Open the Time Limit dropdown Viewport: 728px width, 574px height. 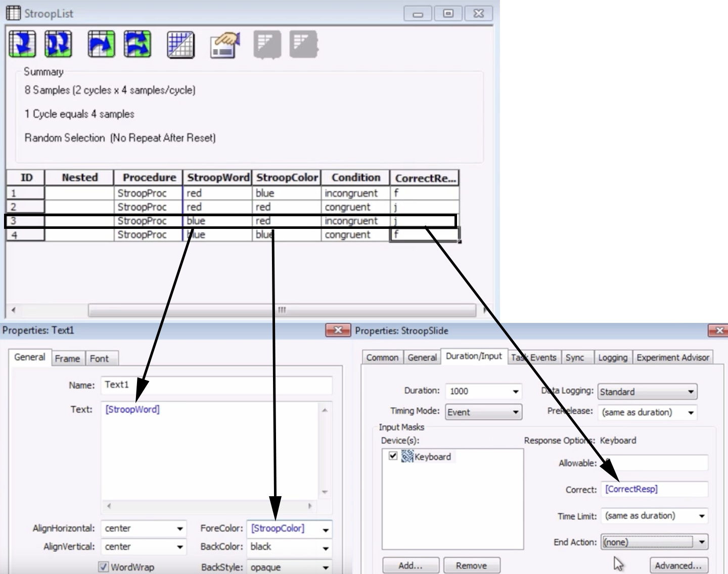pos(702,516)
